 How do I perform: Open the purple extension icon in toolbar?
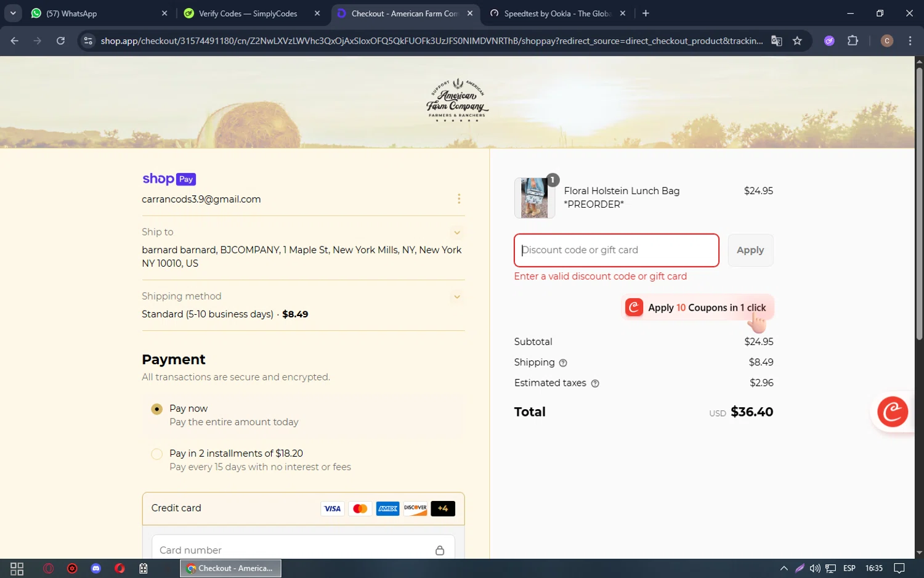point(829,41)
